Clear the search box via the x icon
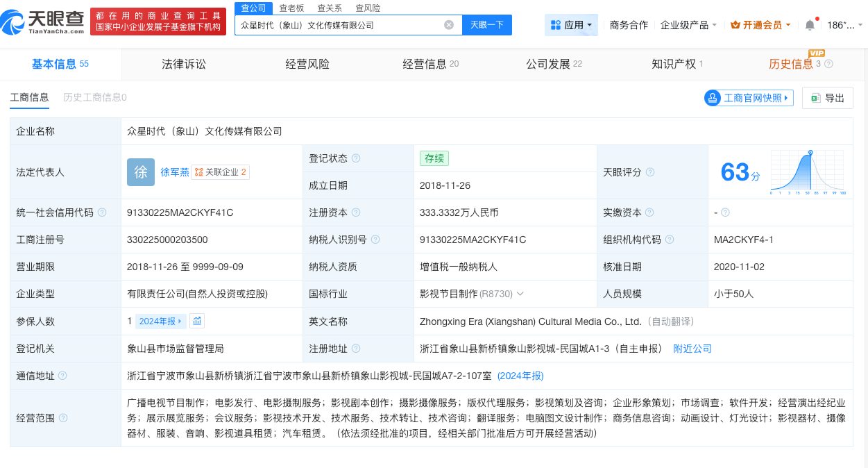This screenshot has width=868, height=468. pos(449,24)
